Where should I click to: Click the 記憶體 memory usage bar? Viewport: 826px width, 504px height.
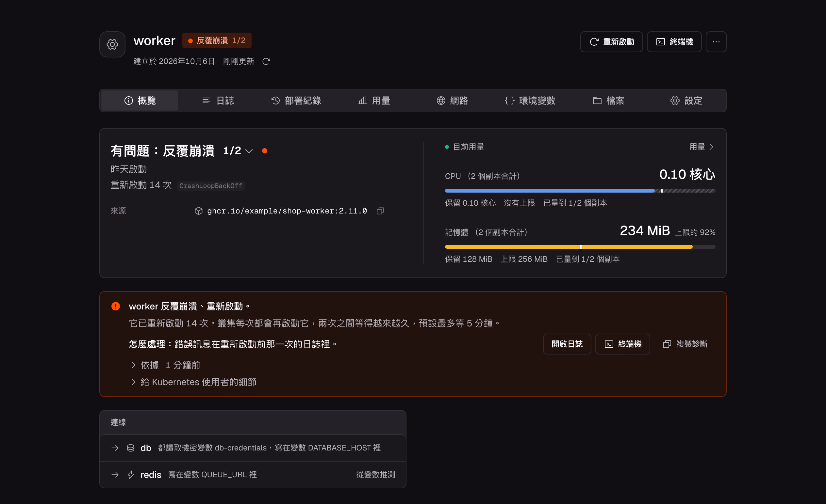pos(580,247)
